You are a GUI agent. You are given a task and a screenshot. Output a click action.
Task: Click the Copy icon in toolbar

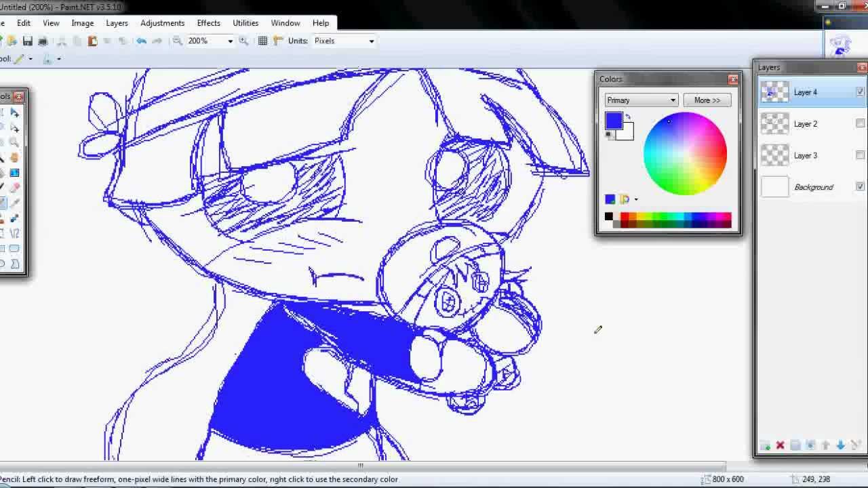point(77,41)
